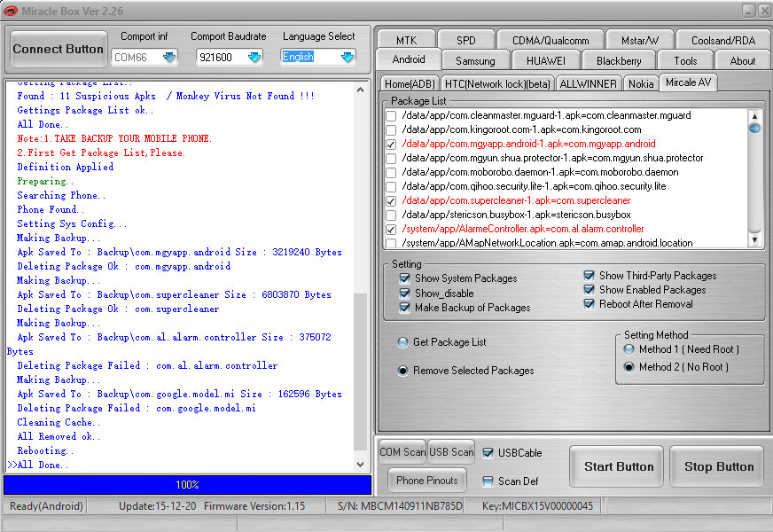This screenshot has height=532, width=773.
Task: Switch to the Android tab
Action: point(409,59)
